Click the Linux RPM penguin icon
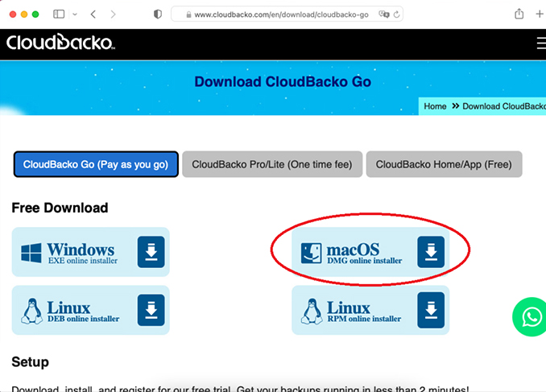The width and height of the screenshot is (546, 392). (312, 311)
